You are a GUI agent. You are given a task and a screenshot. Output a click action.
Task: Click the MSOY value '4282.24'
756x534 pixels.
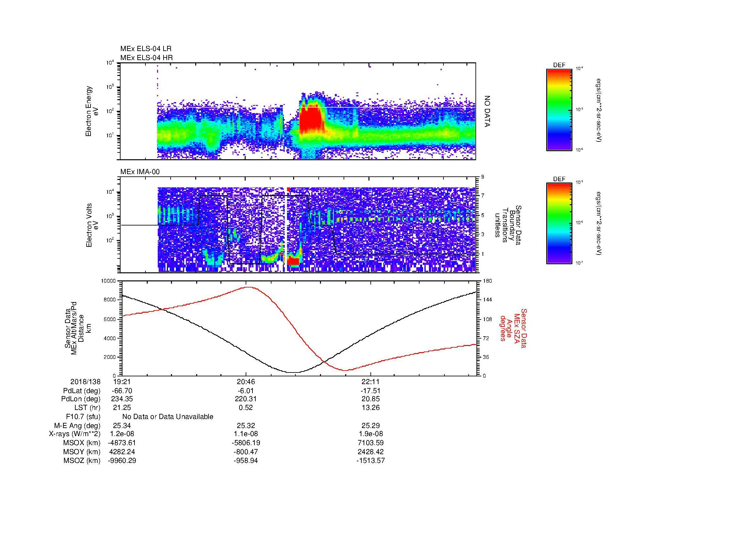click(x=122, y=452)
